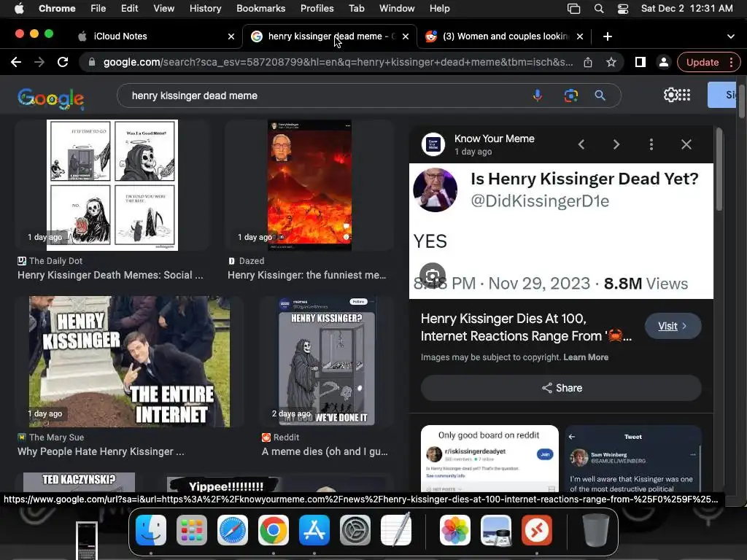Open the Google apps grid

(x=684, y=95)
